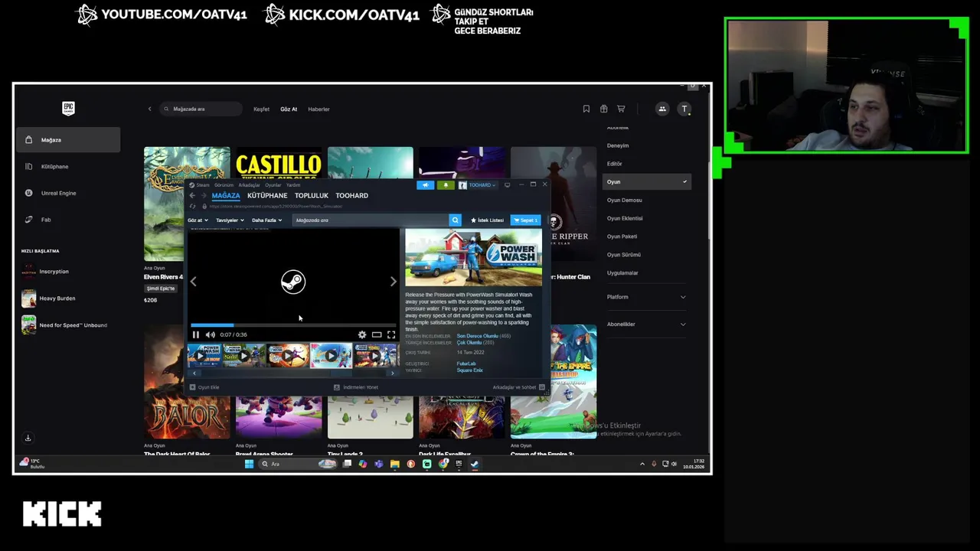Open Kütüphane in Epic sidebar
Image resolution: width=980 pixels, height=551 pixels.
(67, 167)
